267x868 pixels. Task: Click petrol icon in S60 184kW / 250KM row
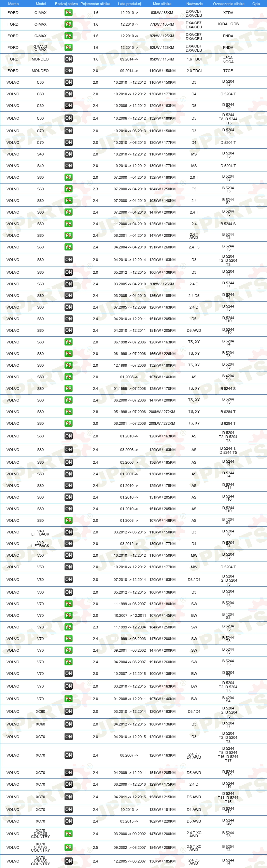coord(69,189)
